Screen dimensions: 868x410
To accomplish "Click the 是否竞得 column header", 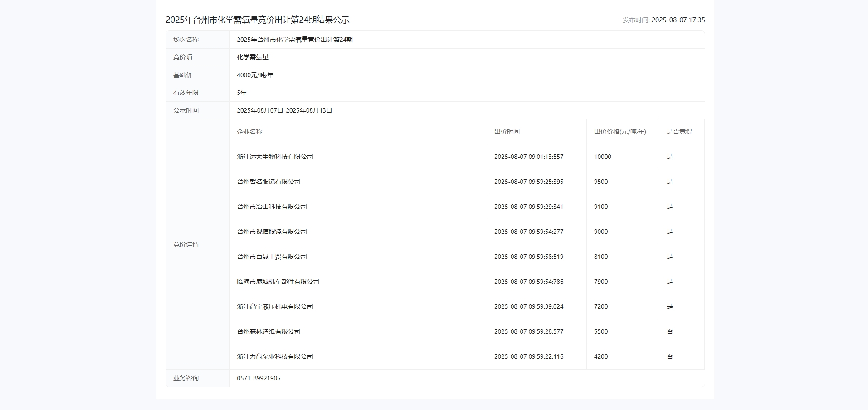I will tap(677, 132).
